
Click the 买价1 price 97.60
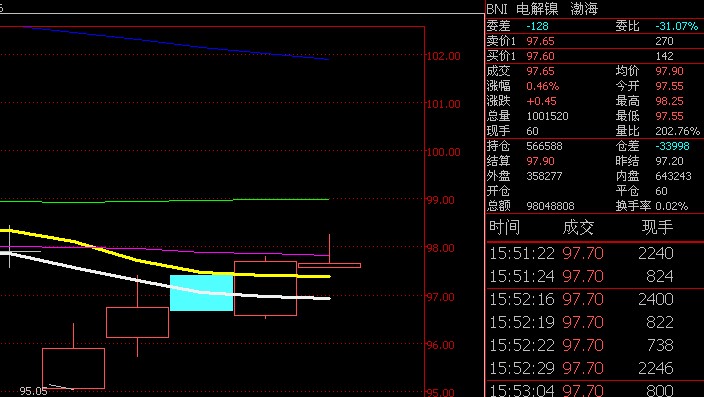point(541,56)
